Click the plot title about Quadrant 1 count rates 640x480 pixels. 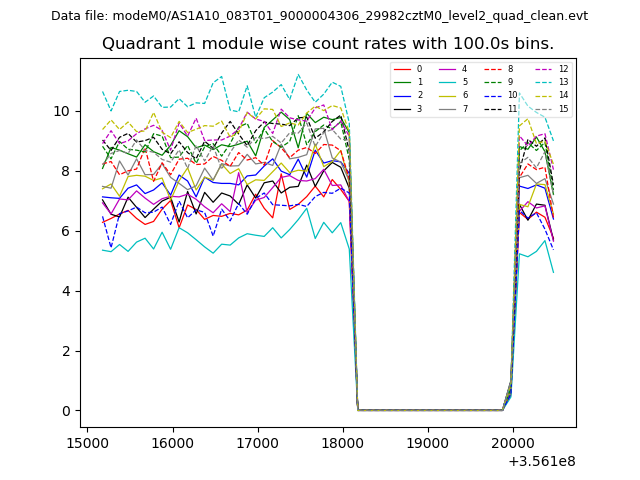(328, 44)
